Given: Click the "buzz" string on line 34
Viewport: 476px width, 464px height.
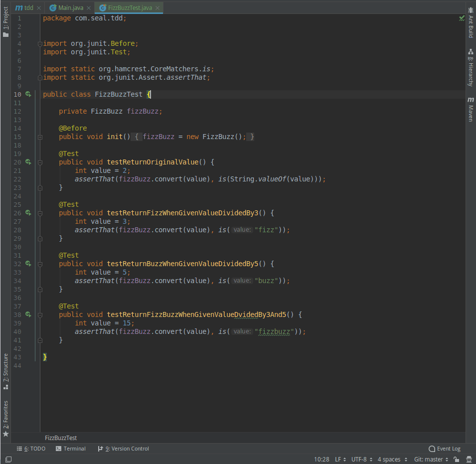Looking at the screenshot, I should click(266, 281).
